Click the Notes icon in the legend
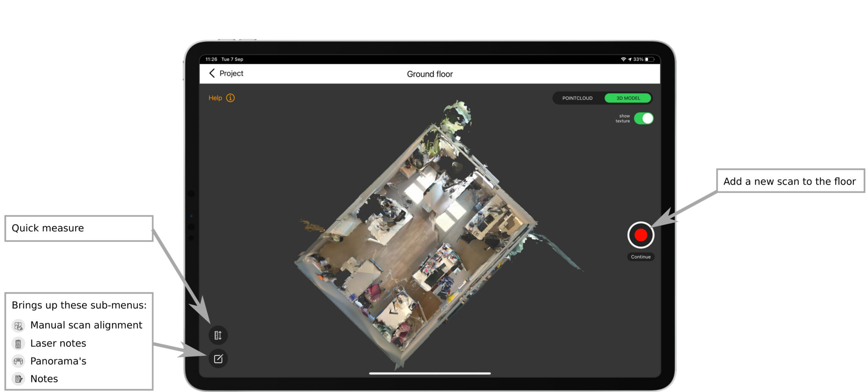Viewport: 868px width, 392px height. point(18,379)
